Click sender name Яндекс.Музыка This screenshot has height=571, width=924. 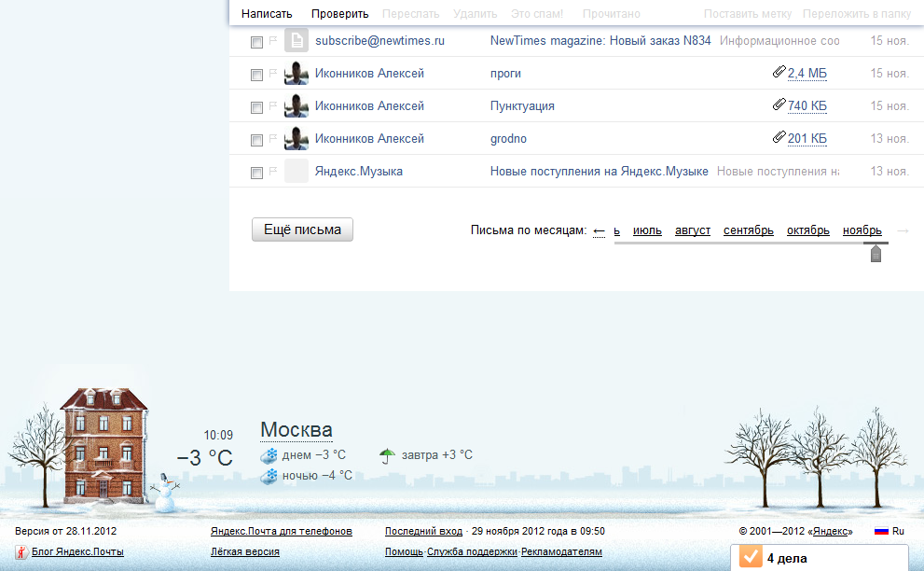359,171
